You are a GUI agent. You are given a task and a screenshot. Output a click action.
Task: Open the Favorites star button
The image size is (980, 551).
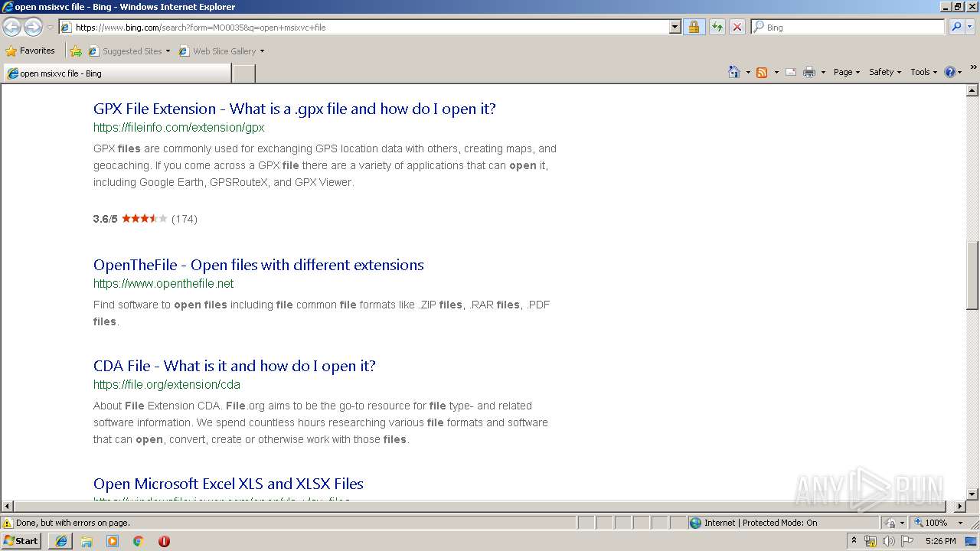point(30,51)
